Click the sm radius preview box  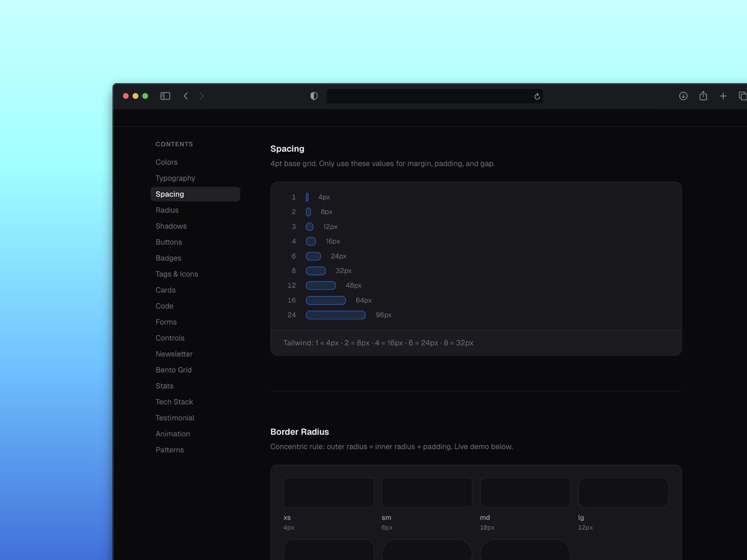427,493
